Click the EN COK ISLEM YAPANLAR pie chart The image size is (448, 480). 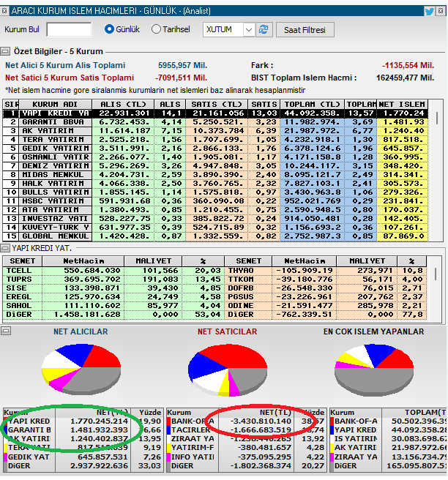[x=374, y=370]
